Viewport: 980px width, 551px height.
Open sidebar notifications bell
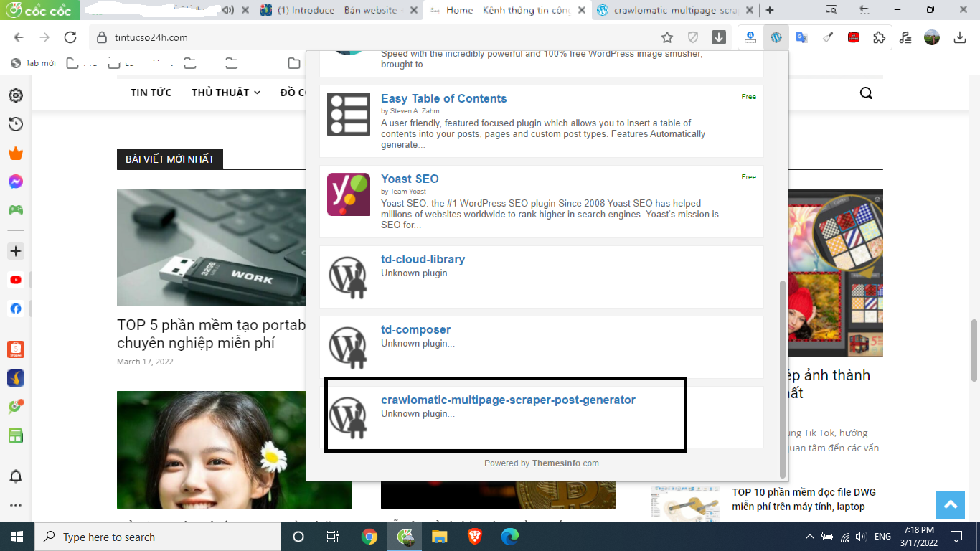tap(16, 476)
